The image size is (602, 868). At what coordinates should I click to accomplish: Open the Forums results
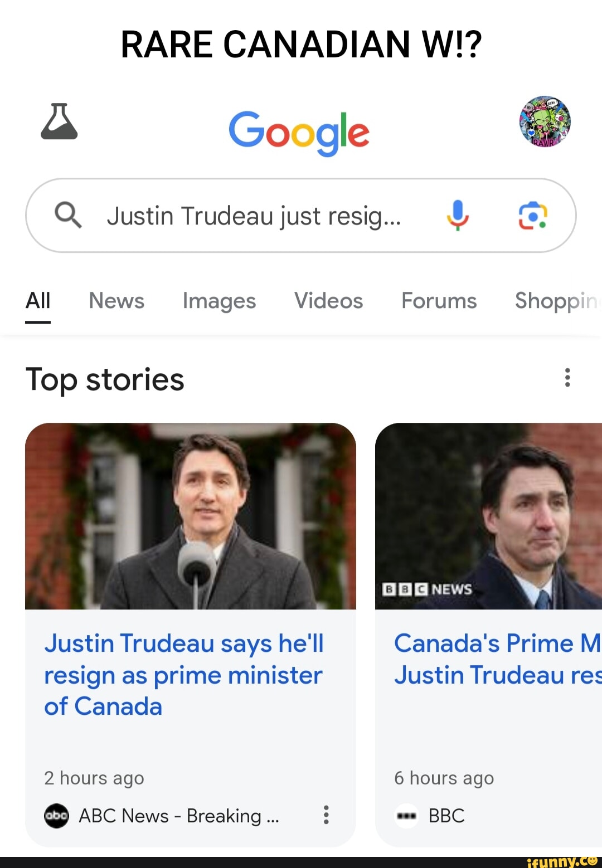click(x=439, y=301)
